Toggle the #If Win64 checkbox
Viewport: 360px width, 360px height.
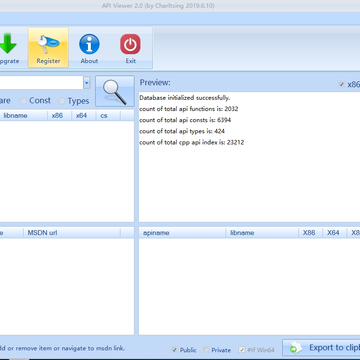click(242, 350)
